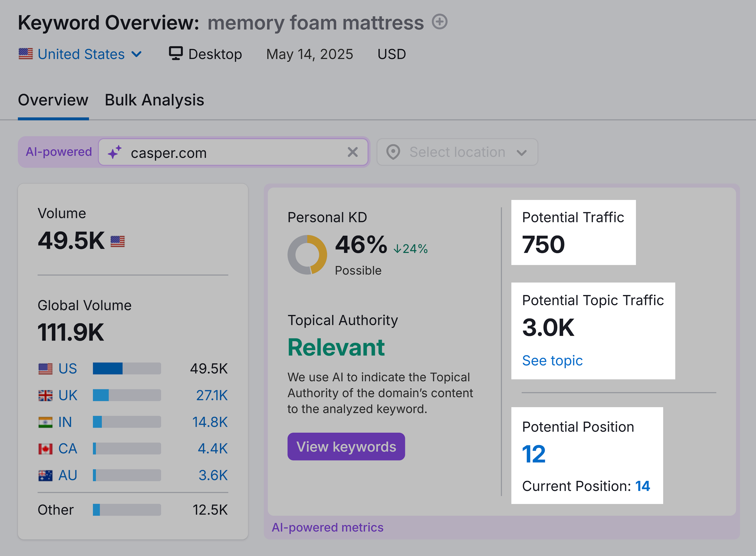Click the Canada flag in country list
The image size is (756, 556).
tap(46, 449)
